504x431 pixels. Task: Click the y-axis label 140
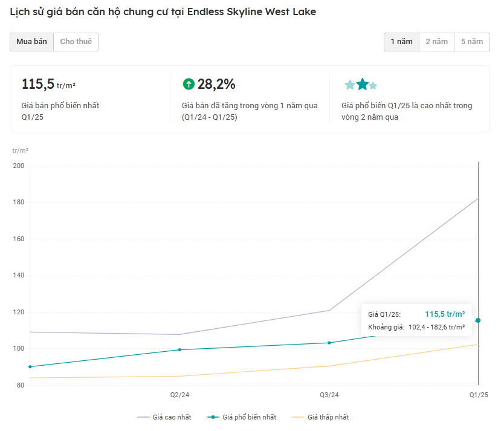click(19, 276)
